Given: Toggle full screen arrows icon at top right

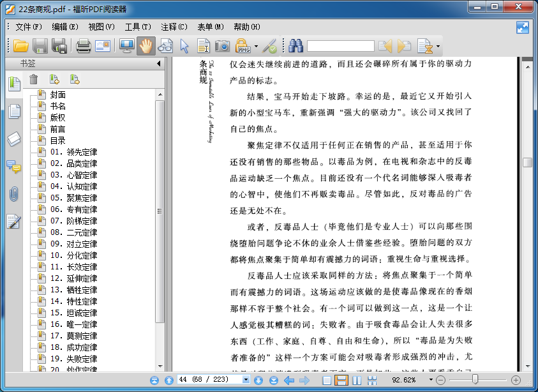Looking at the screenshot, I should click(522, 27).
